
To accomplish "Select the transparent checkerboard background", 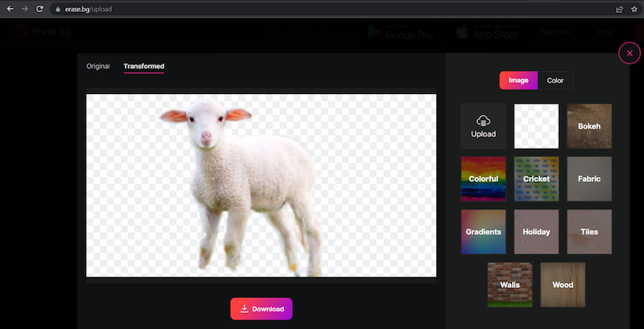I will pyautogui.click(x=536, y=126).
